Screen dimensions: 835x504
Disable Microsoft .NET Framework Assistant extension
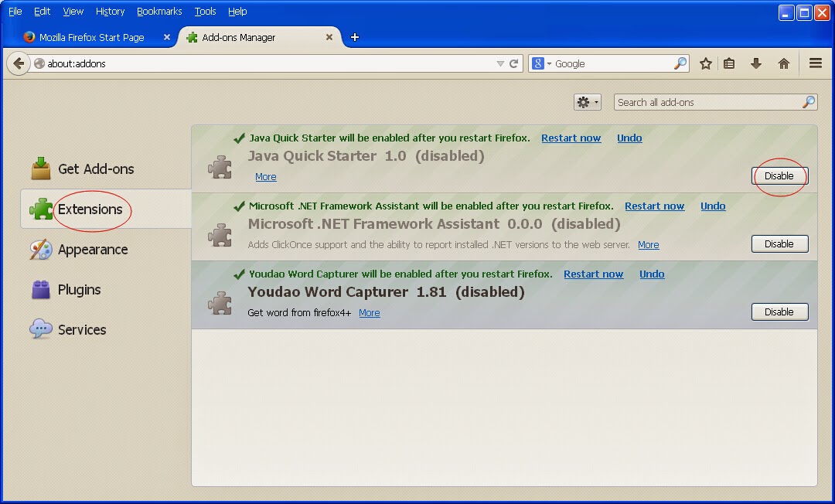(x=779, y=243)
